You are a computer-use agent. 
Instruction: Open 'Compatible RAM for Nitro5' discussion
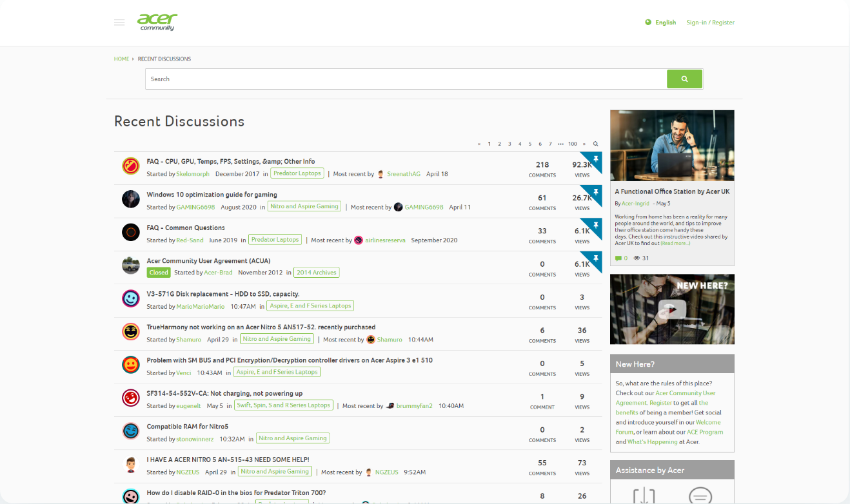coord(187,427)
